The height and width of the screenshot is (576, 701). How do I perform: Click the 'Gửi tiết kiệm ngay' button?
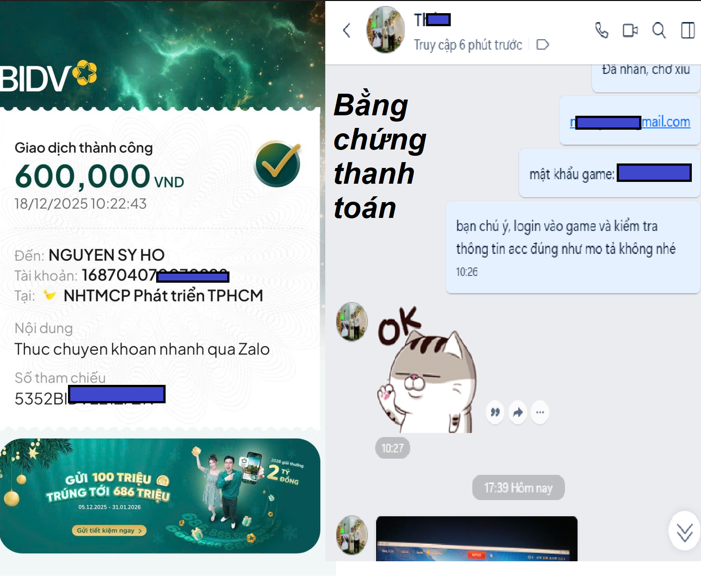109,530
